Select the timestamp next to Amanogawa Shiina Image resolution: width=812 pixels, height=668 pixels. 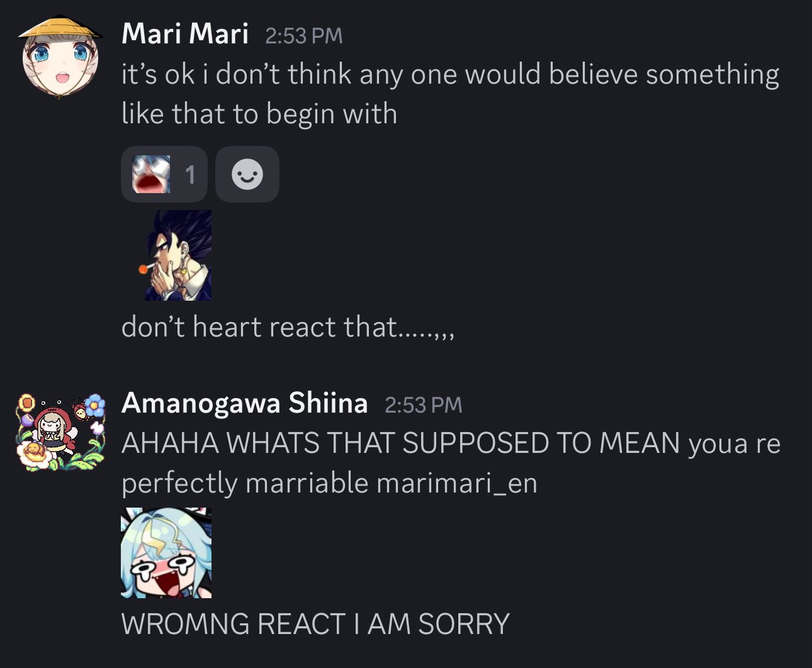tap(423, 405)
